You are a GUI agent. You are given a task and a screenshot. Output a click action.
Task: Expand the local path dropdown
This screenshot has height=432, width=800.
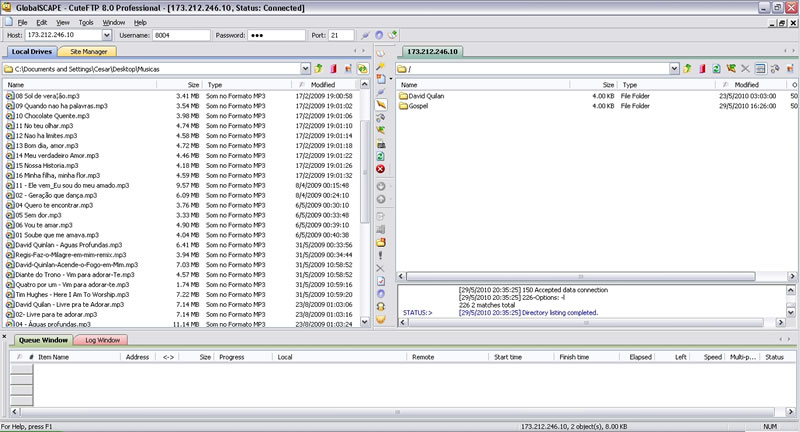pos(305,69)
